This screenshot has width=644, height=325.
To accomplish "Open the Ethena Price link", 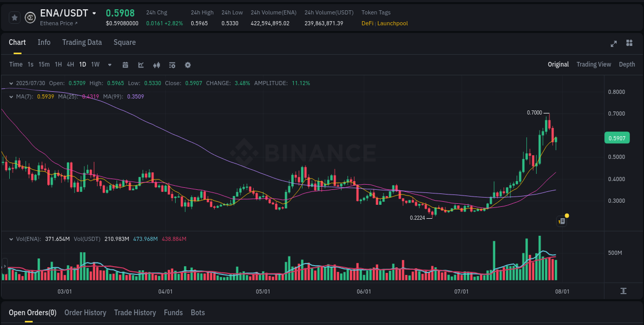I will pyautogui.click(x=57, y=23).
